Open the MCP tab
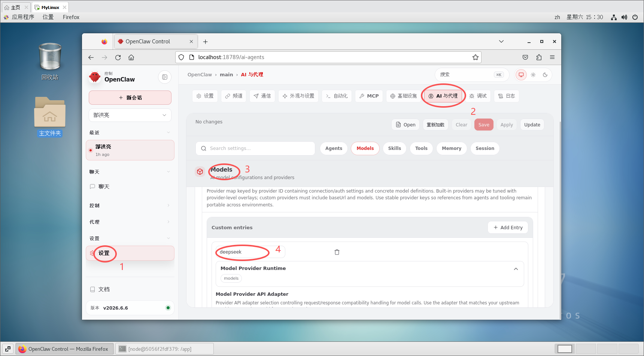This screenshot has width=644, height=356. coord(369,96)
